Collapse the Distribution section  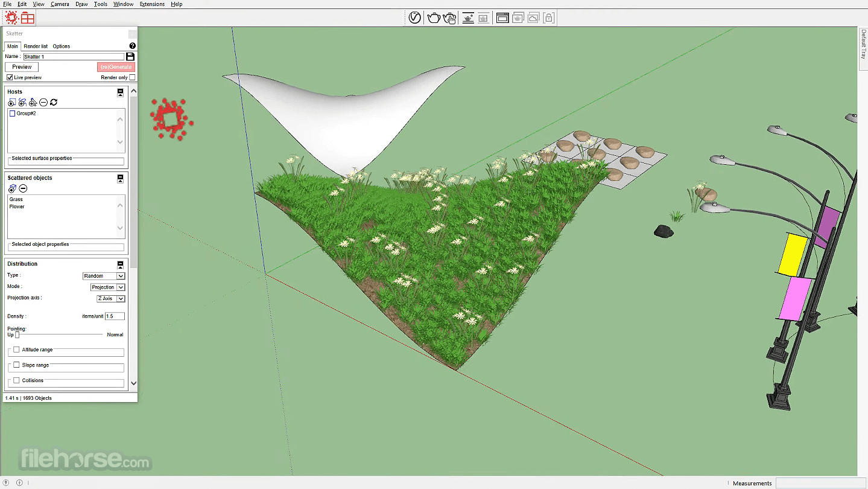click(120, 264)
